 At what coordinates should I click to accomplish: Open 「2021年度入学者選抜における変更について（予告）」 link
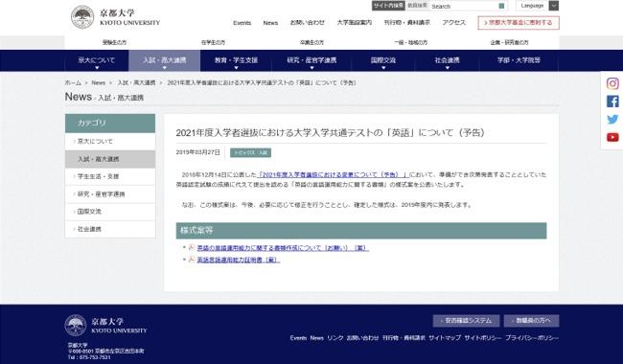[x=333, y=174]
